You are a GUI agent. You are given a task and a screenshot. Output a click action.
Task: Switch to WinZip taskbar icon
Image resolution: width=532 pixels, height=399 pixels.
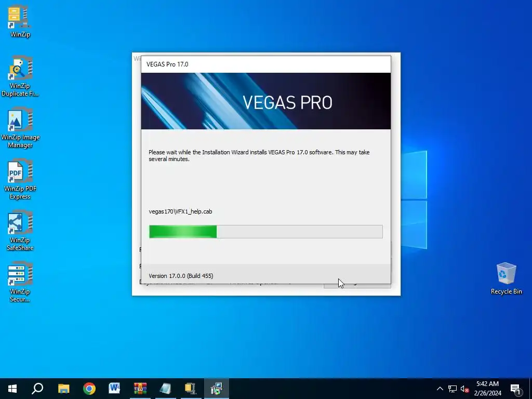[x=191, y=389]
